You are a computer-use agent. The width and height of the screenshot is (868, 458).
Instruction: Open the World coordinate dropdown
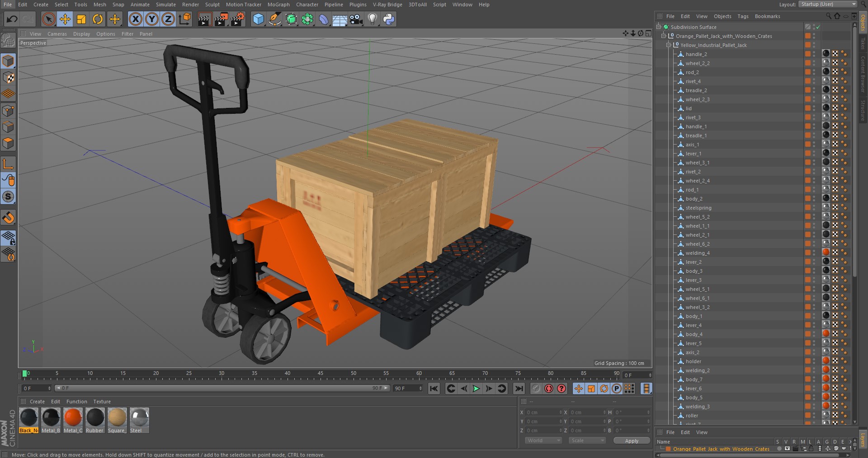543,440
